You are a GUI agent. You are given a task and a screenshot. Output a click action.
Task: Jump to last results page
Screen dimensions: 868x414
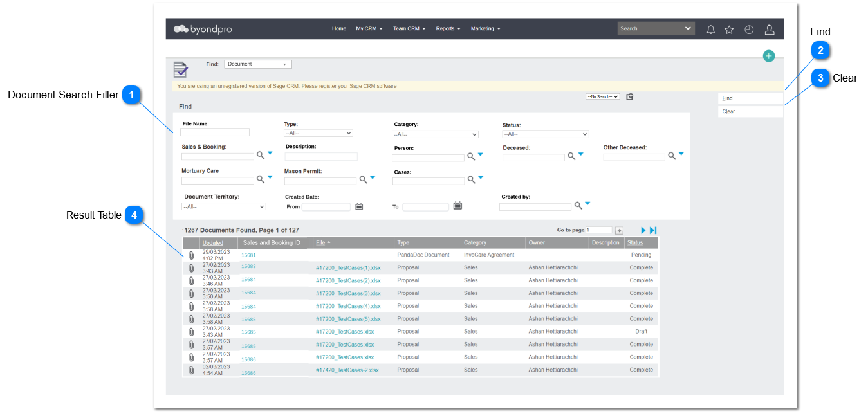pyautogui.click(x=652, y=230)
